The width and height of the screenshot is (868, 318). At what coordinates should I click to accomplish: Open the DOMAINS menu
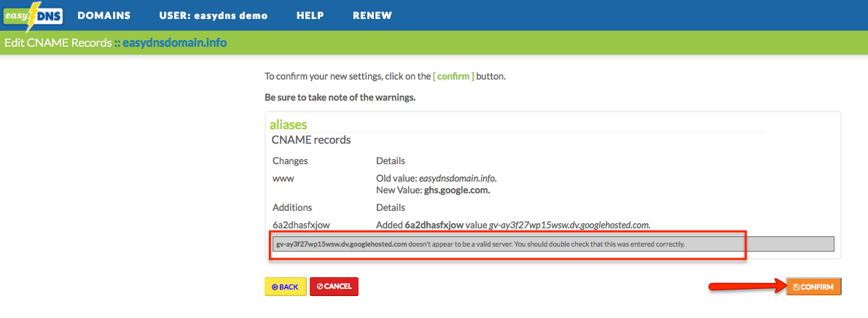coord(104,16)
